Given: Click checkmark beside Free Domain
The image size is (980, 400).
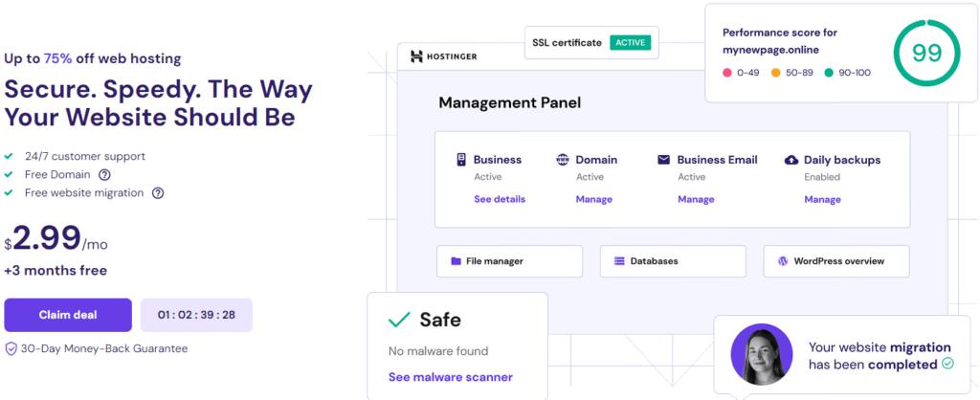Looking at the screenshot, I should 8,175.
